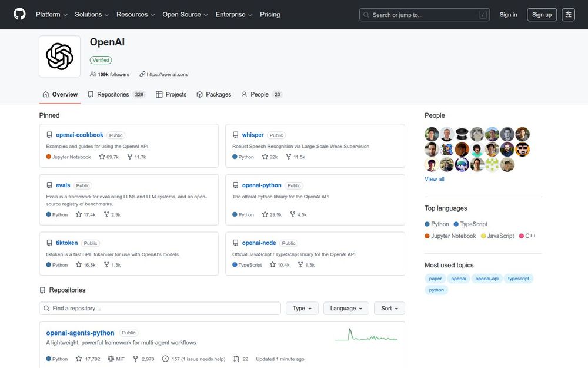This screenshot has width=588, height=368.
Task: Click the green pixel pattern avatar in People
Action: pyautogui.click(x=492, y=164)
